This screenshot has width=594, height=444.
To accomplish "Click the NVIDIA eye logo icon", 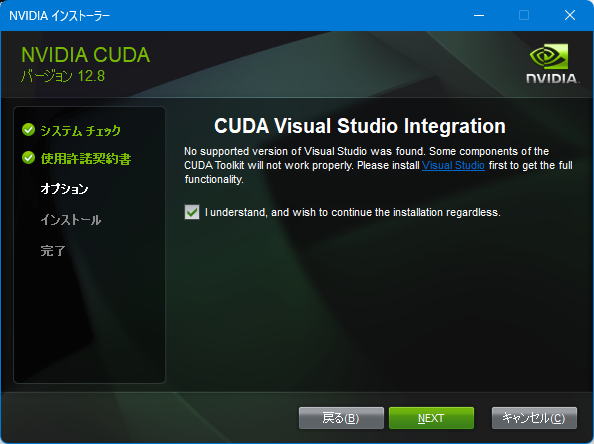I will [x=549, y=56].
